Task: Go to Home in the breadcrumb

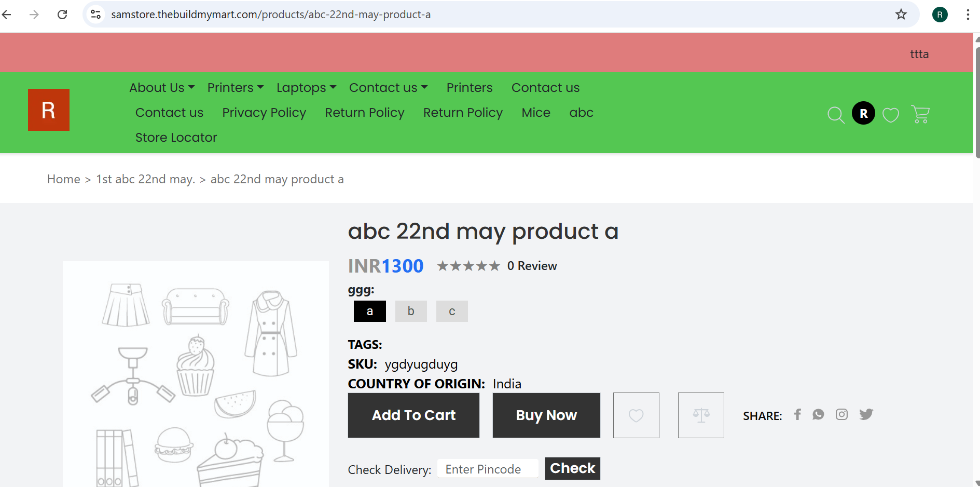Action: [64, 179]
